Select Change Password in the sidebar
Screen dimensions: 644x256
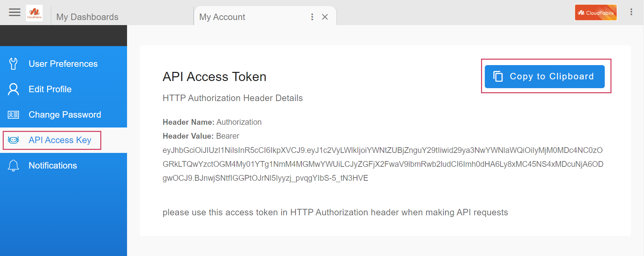(65, 115)
